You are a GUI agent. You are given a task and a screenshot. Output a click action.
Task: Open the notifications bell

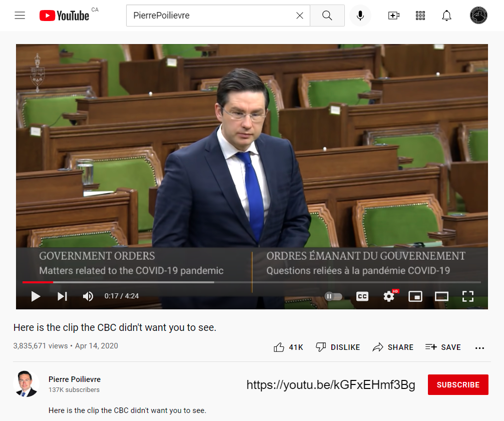coord(446,16)
